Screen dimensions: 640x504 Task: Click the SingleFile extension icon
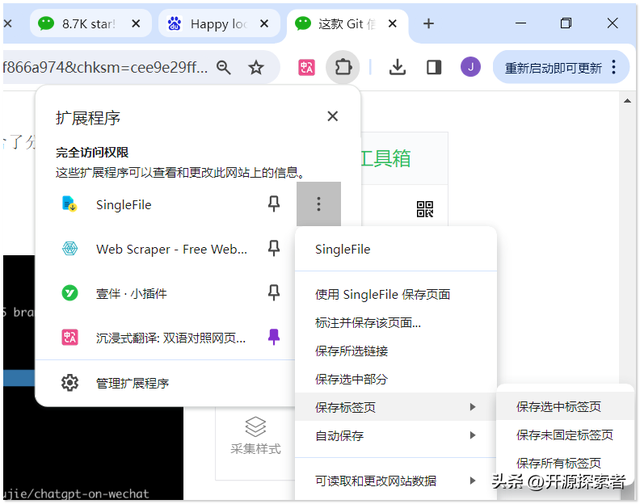pos(69,204)
